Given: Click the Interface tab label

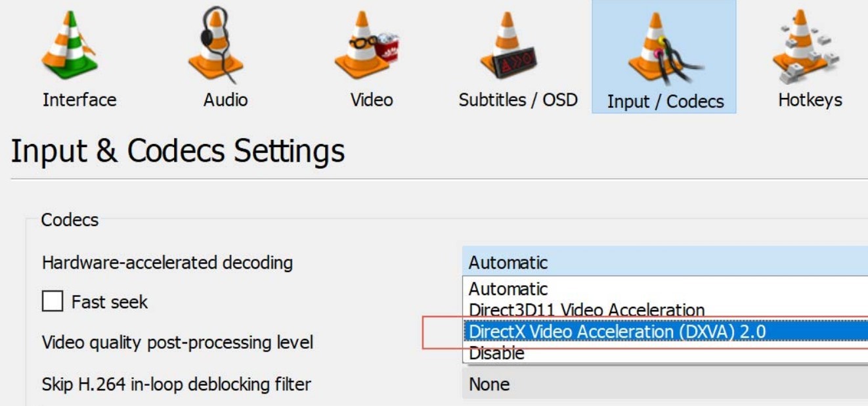Looking at the screenshot, I should [x=79, y=100].
